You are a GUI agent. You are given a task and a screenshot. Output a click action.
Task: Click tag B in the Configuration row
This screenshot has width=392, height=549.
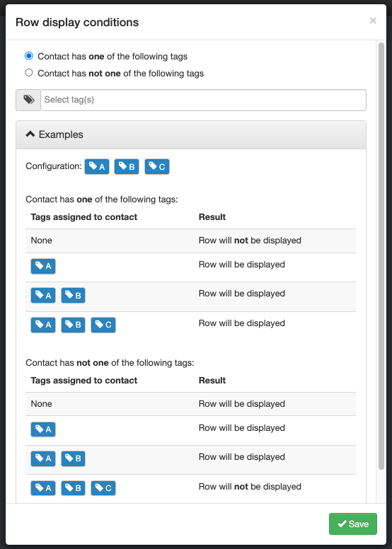coord(127,167)
